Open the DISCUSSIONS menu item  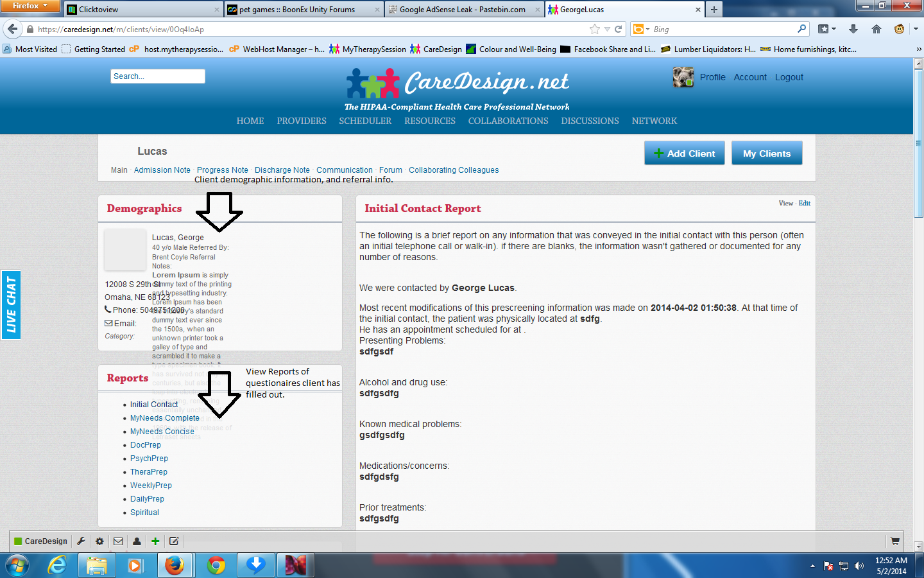tap(590, 121)
